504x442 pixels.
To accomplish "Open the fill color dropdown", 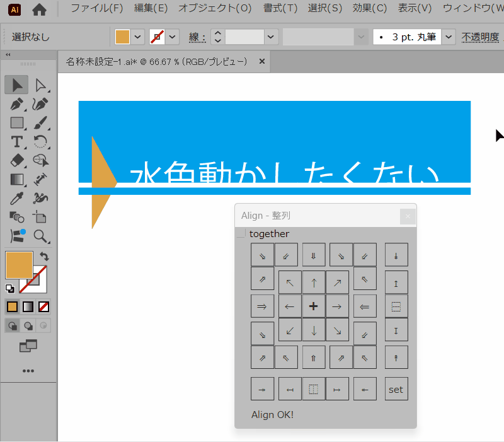I will (x=138, y=37).
